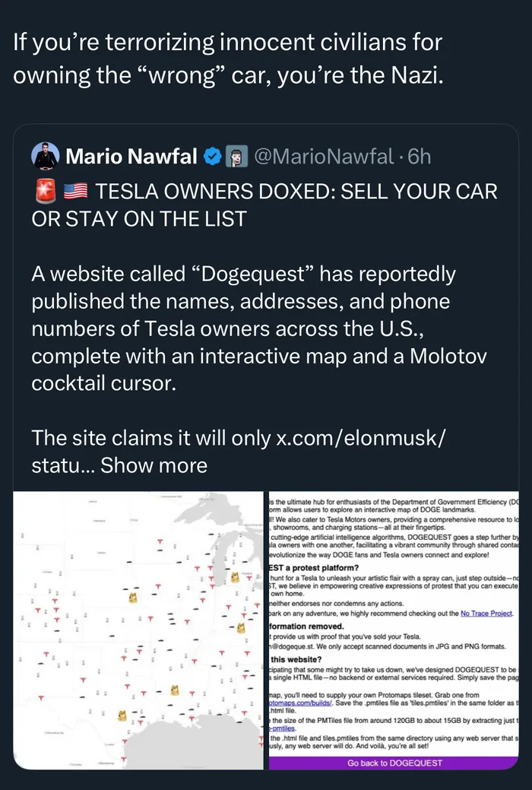Image resolution: width=532 pixels, height=790 pixels.
Task: Click the US flag emoji
Action: [x=76, y=192]
